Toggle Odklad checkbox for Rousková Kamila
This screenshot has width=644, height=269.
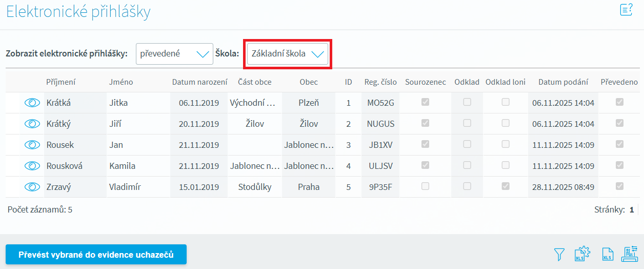tap(467, 166)
